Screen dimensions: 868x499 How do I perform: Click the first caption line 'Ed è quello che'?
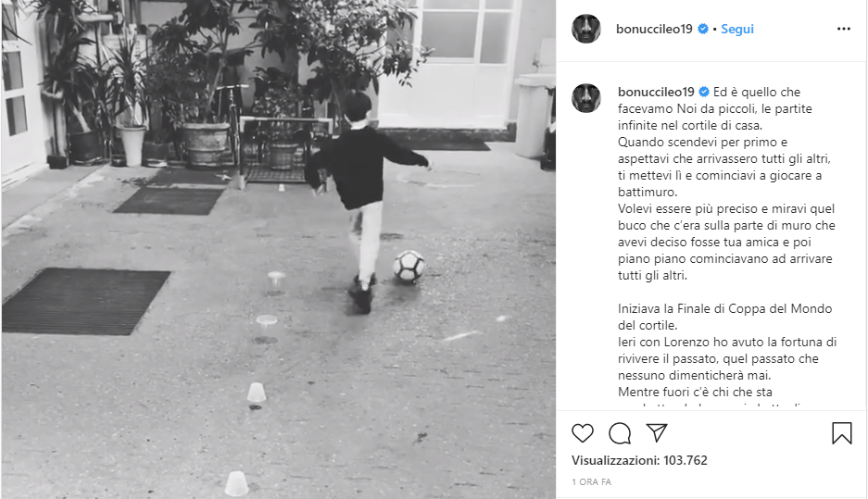point(756,92)
